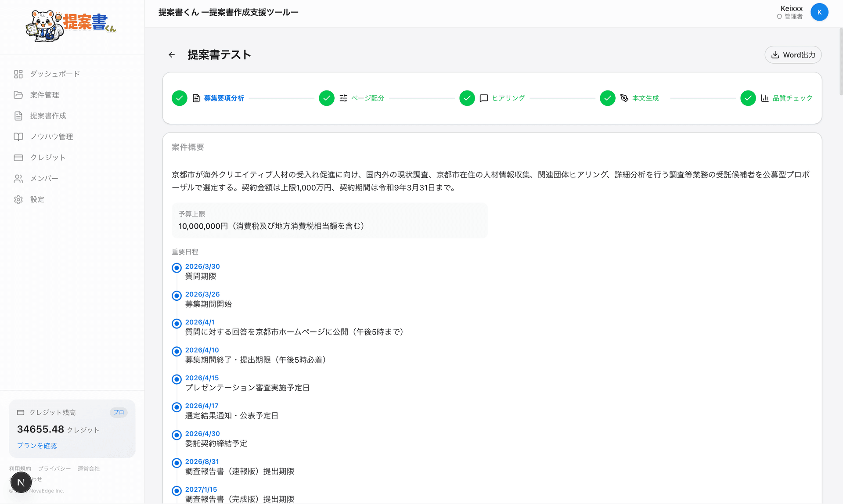This screenshot has width=843, height=504.
Task: Click the black N circle at bottom left
Action: [x=21, y=482]
